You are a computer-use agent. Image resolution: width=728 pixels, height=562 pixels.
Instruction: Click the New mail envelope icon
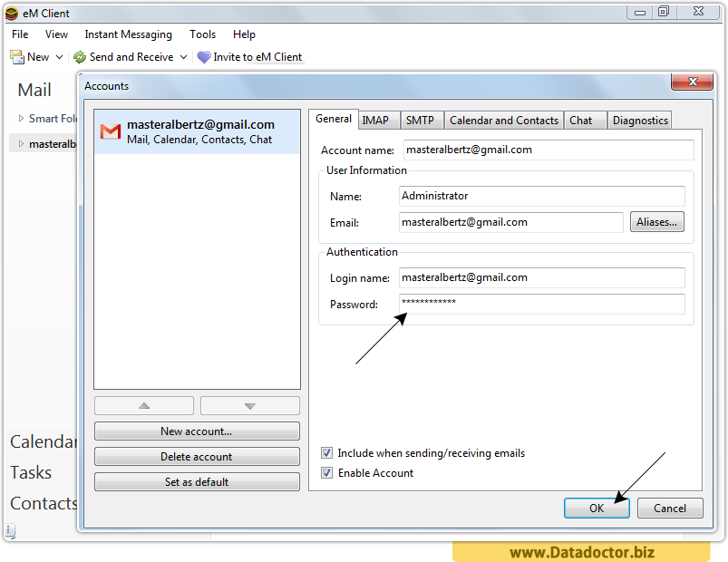(17, 57)
